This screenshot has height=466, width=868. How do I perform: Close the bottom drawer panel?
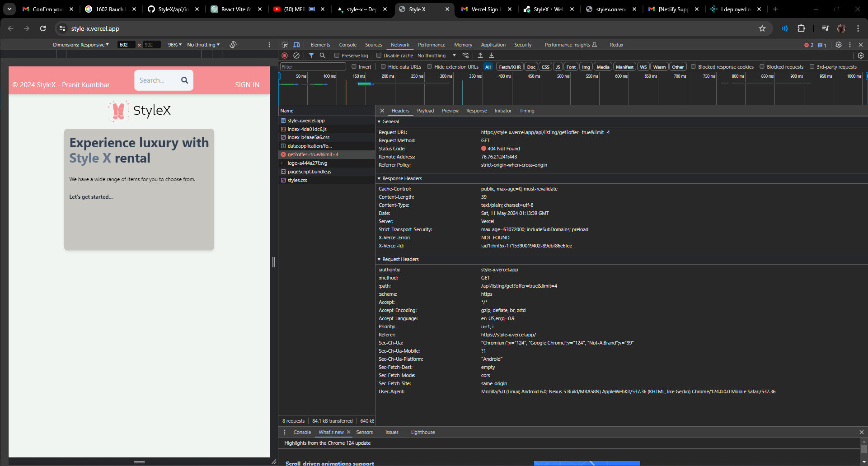click(x=861, y=432)
